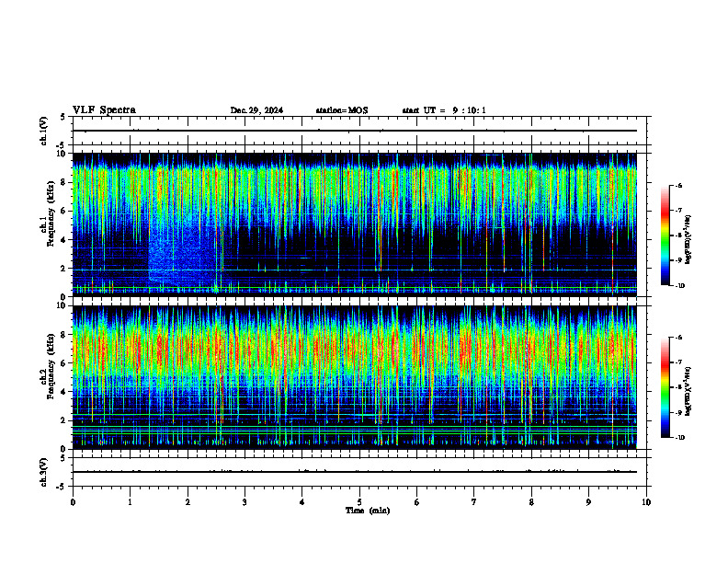Click time axis tick label "0"
Viewport: 728px width, 563px height.
pyautogui.click(x=73, y=502)
